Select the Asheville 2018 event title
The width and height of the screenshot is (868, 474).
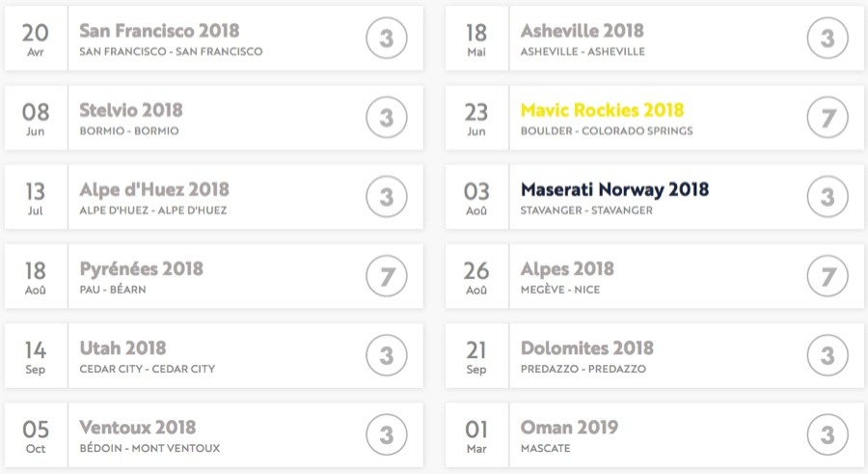point(582,31)
